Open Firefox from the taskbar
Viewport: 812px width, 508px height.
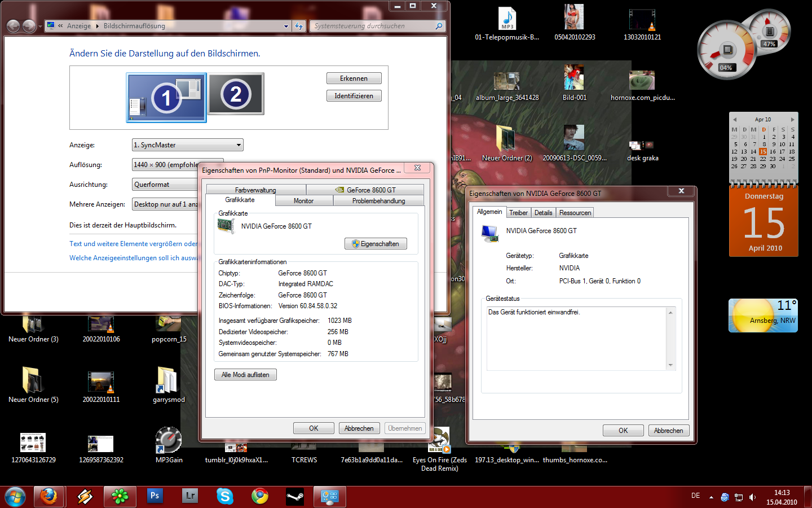(48, 497)
